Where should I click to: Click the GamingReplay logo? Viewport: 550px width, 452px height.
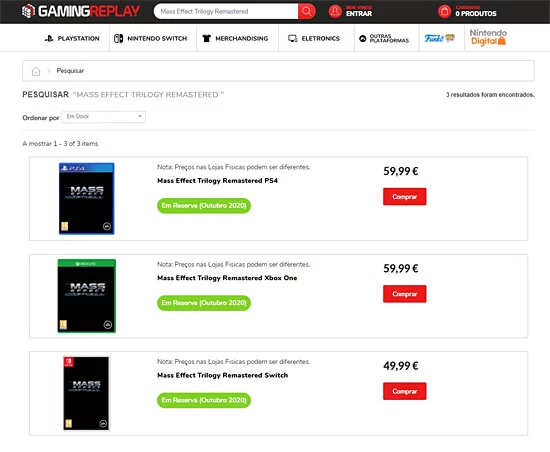[81, 11]
